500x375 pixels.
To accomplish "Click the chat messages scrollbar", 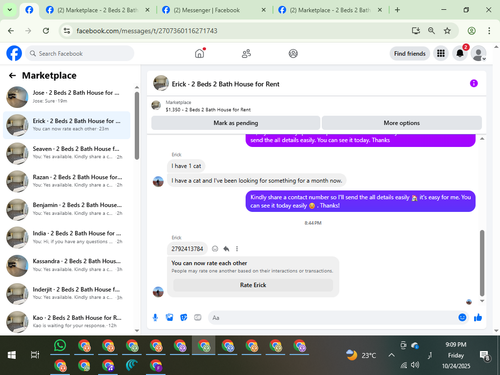I will point(482,263).
